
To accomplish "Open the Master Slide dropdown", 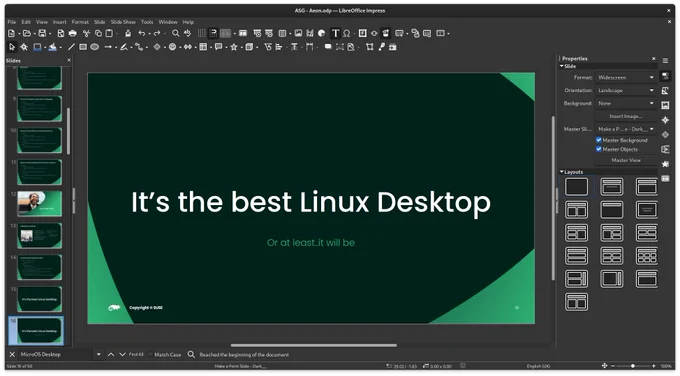I will pos(625,129).
